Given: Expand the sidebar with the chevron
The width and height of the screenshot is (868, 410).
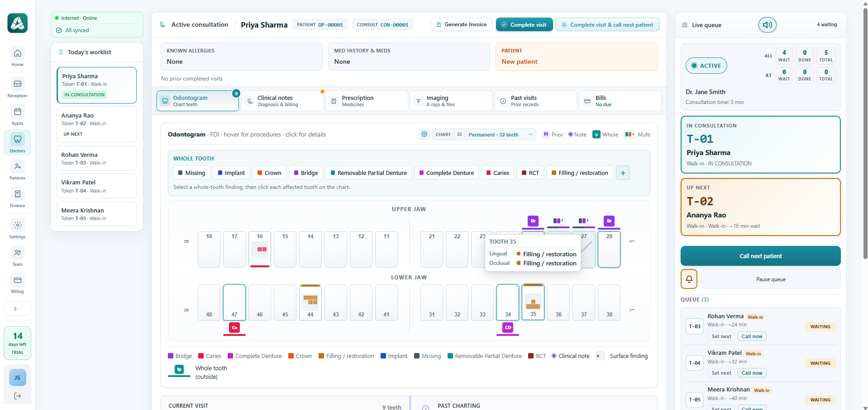Looking at the screenshot, I should 17,309.
